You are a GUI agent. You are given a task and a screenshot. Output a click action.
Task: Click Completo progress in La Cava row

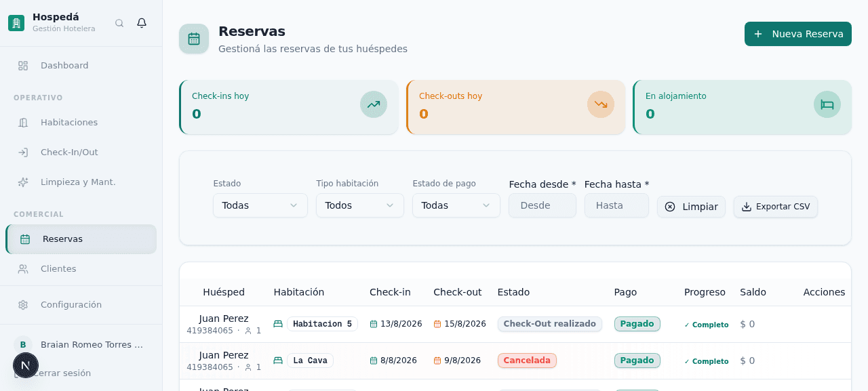click(x=707, y=361)
